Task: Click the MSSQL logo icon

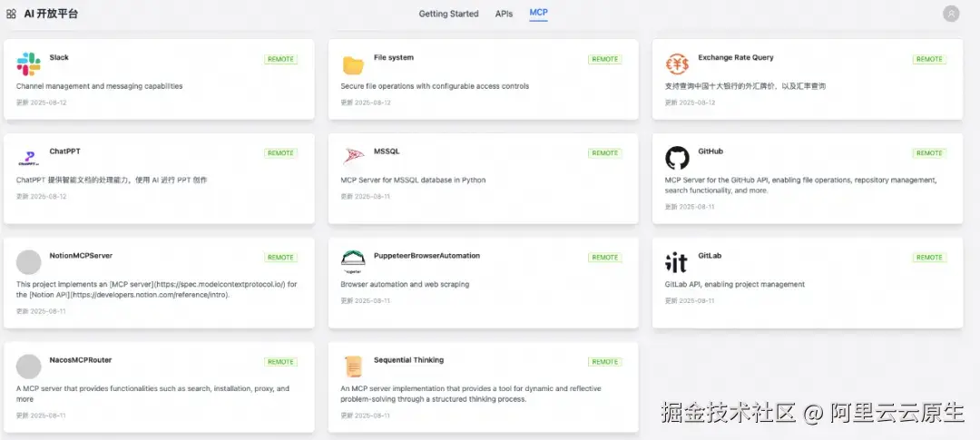Action: pos(353,157)
